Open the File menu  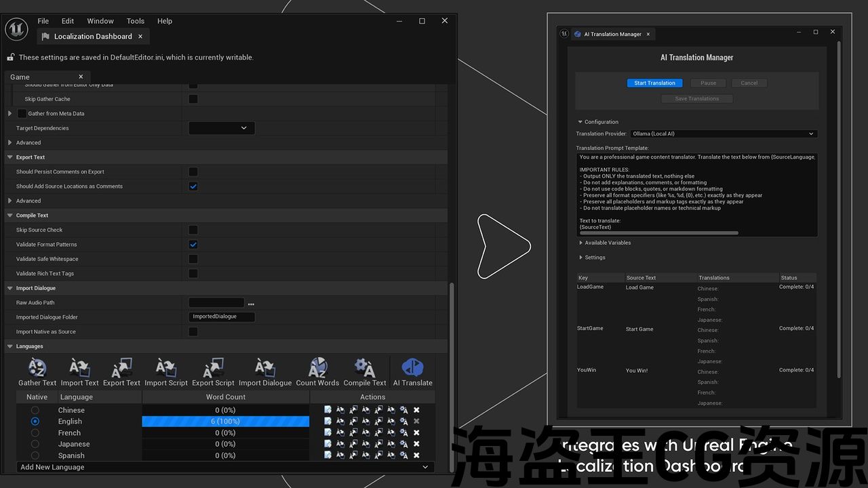click(43, 21)
